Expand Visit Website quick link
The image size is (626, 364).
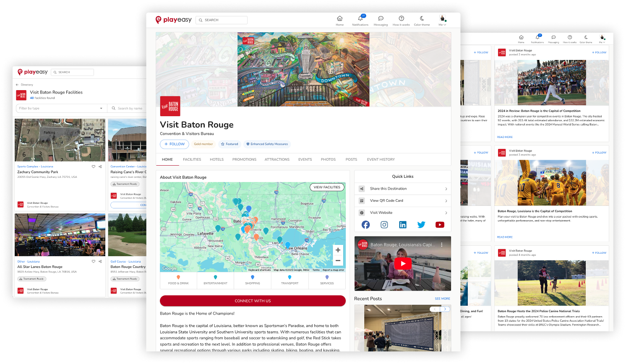tap(403, 213)
